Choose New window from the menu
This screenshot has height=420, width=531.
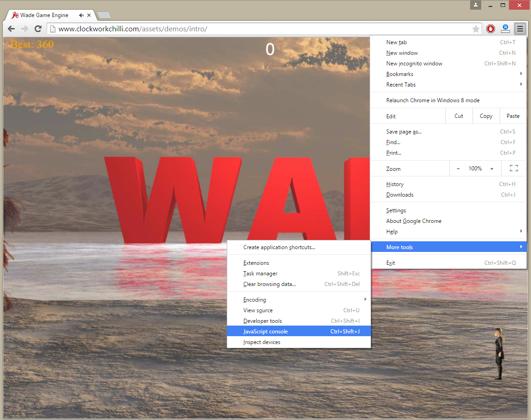(448, 53)
